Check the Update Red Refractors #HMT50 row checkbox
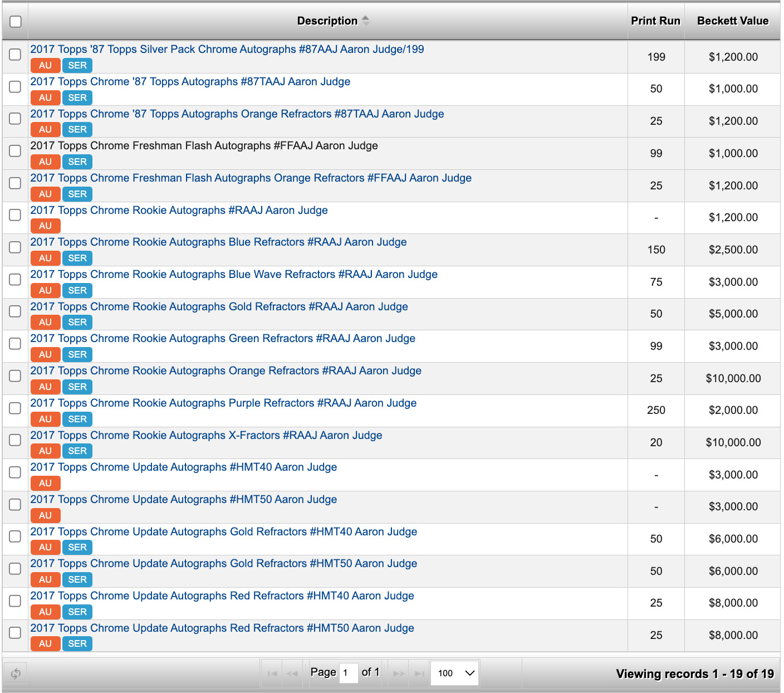This screenshot has width=784, height=693. pyautogui.click(x=15, y=632)
